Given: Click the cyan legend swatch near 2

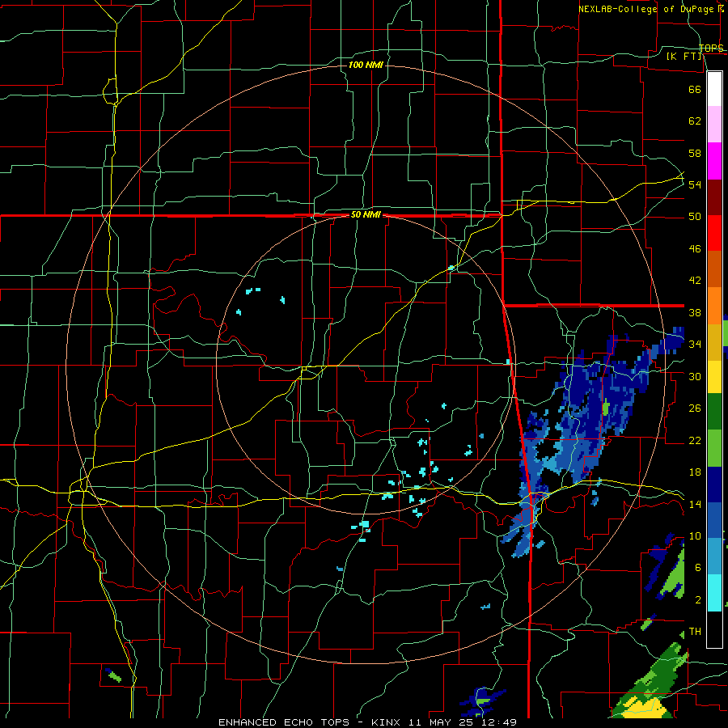Looking at the screenshot, I should (x=714, y=593).
